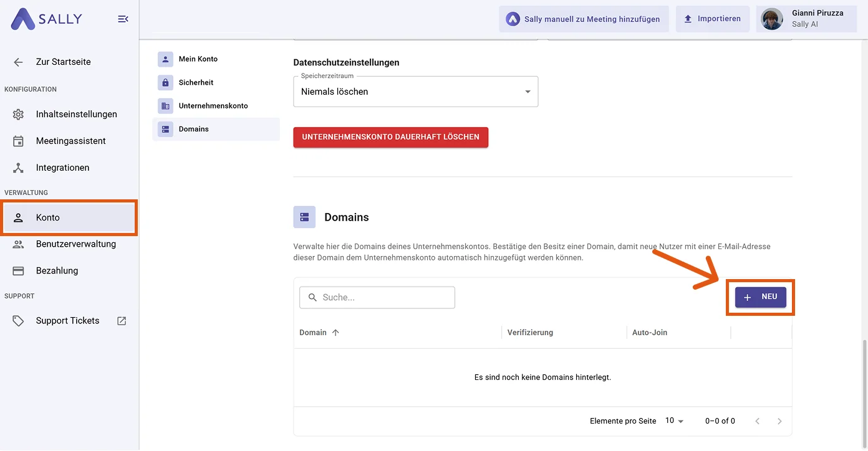Click Sally manuell zu Meeting hinzufügen
This screenshot has width=868, height=451.
click(584, 19)
